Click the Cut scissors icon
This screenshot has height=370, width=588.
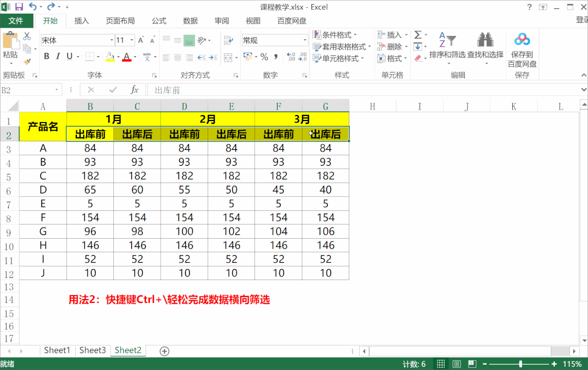click(27, 36)
